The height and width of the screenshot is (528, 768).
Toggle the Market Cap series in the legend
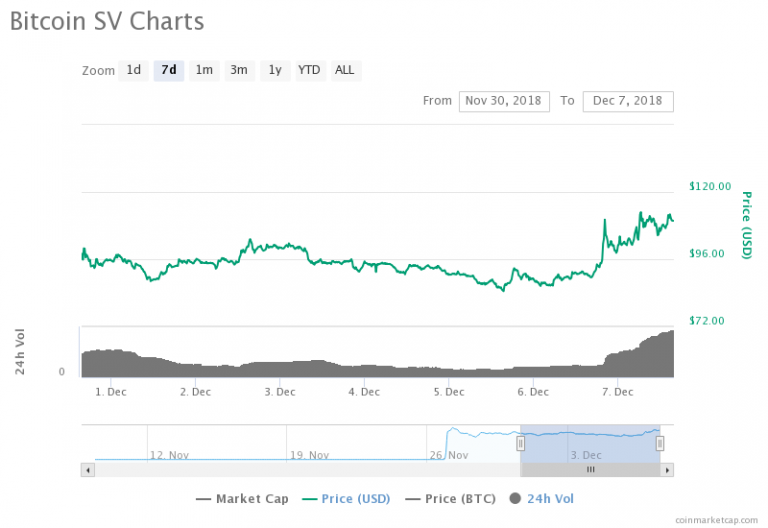click(242, 499)
